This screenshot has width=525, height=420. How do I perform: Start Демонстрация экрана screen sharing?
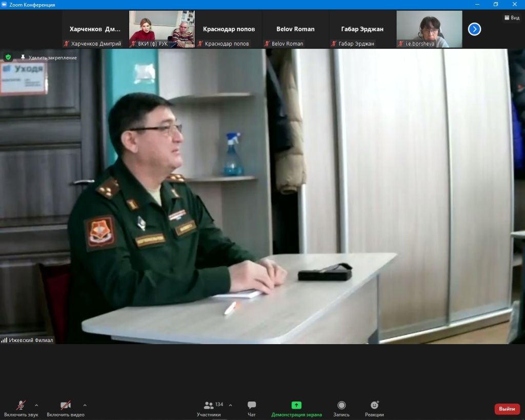pos(296,409)
